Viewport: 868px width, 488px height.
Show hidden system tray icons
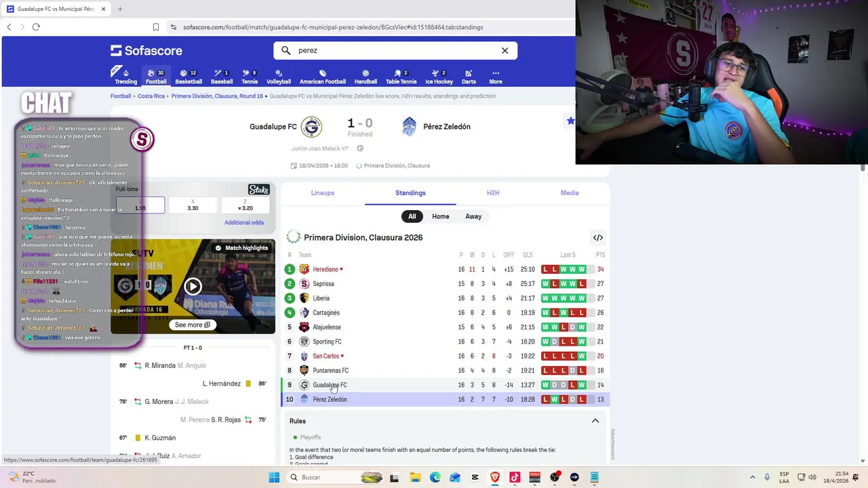pos(752,477)
